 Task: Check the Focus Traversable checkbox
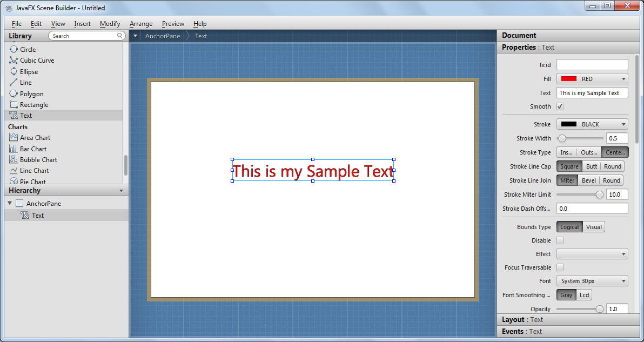point(560,267)
